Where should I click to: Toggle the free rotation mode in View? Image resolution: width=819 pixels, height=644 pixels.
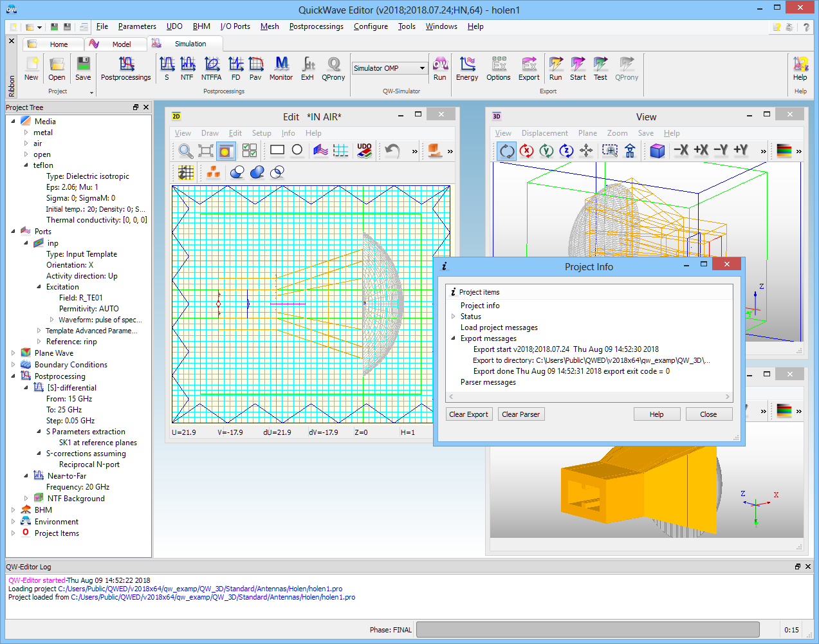[507, 151]
